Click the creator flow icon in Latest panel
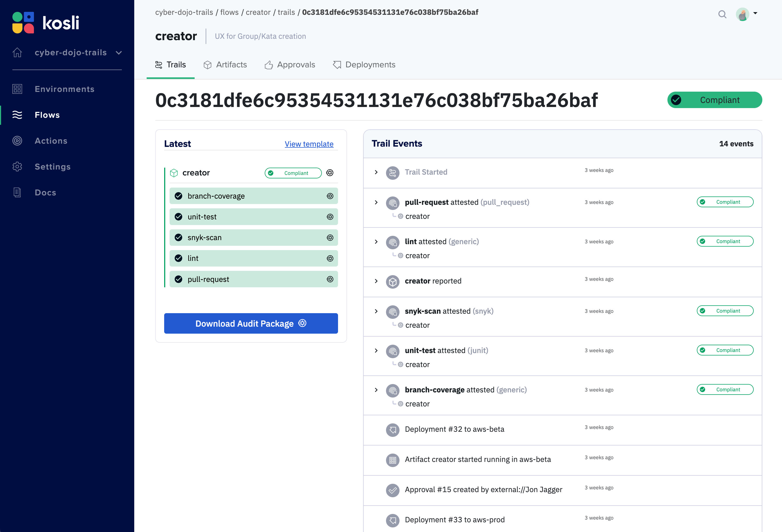 click(x=173, y=173)
